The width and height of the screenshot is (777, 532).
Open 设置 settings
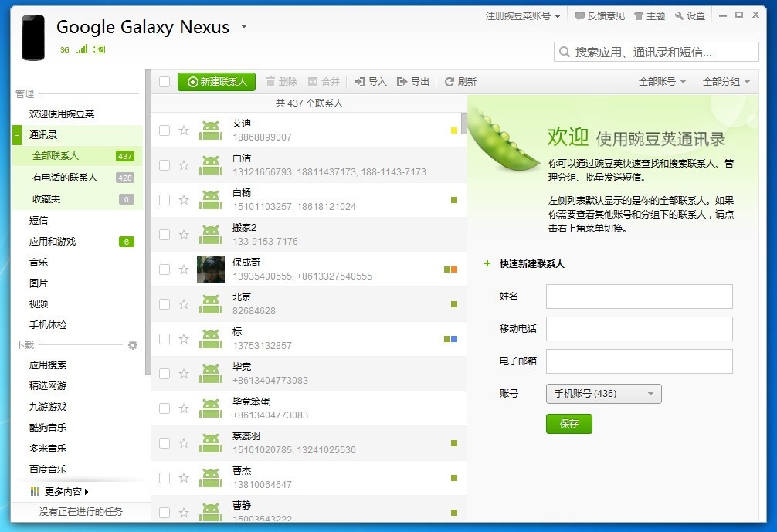[690, 16]
